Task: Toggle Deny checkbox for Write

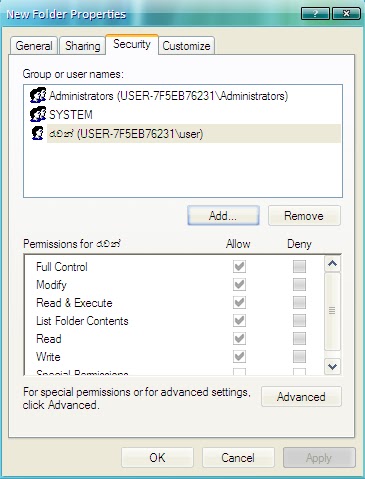Action: coord(299,356)
